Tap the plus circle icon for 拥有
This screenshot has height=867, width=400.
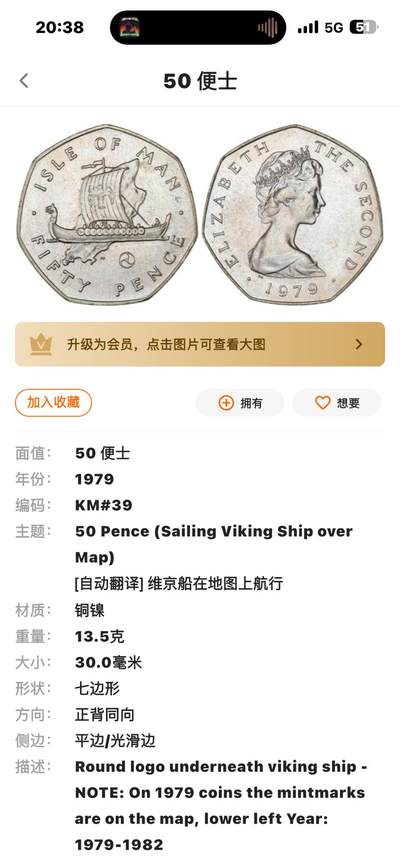226,403
